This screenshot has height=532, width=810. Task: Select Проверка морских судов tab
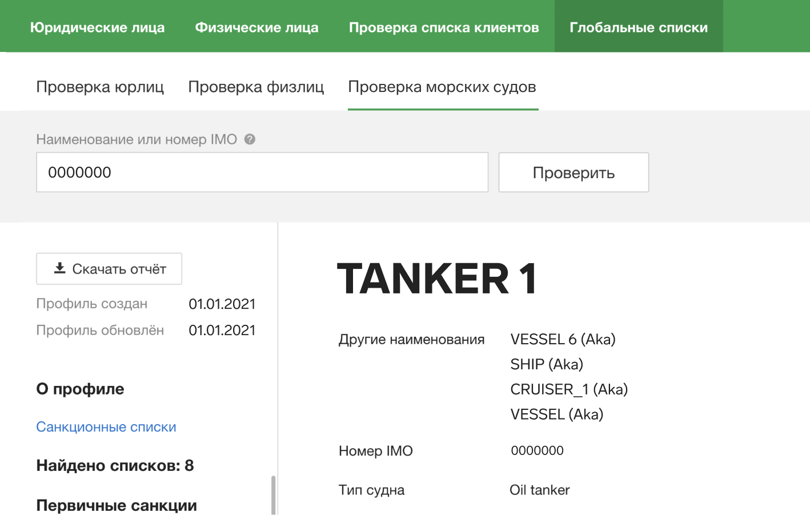(442, 87)
